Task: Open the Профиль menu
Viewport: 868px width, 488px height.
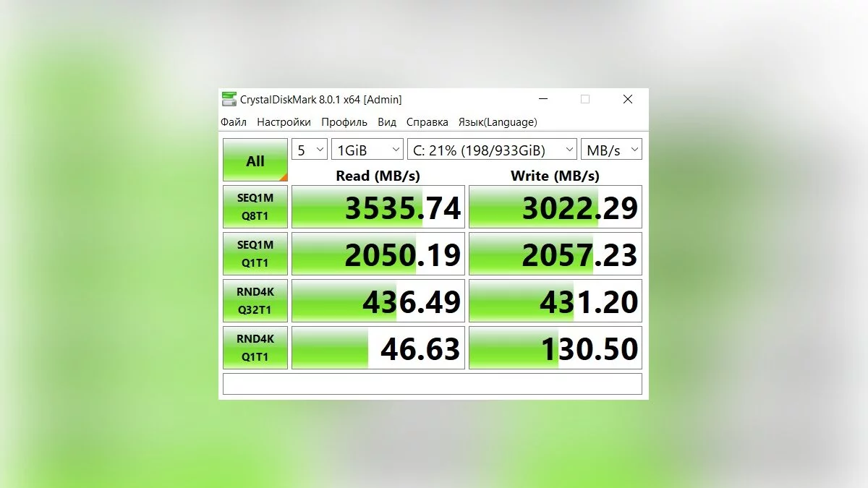Action: 344,122
